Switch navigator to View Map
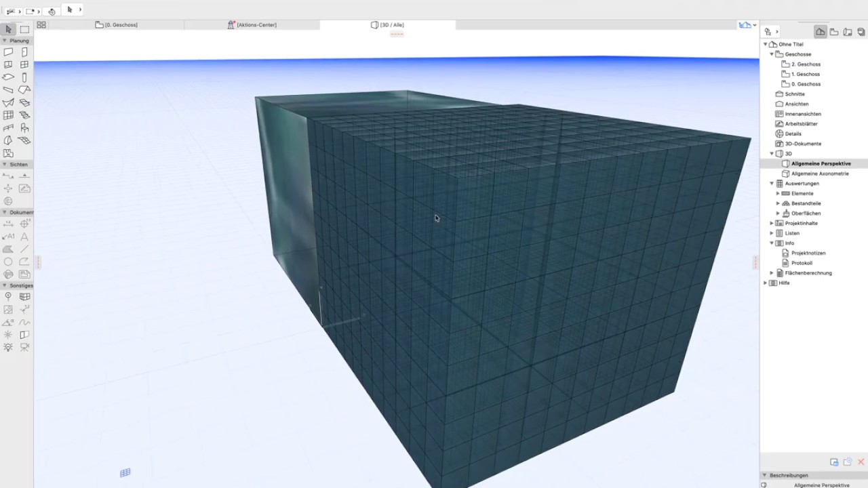 [x=834, y=31]
